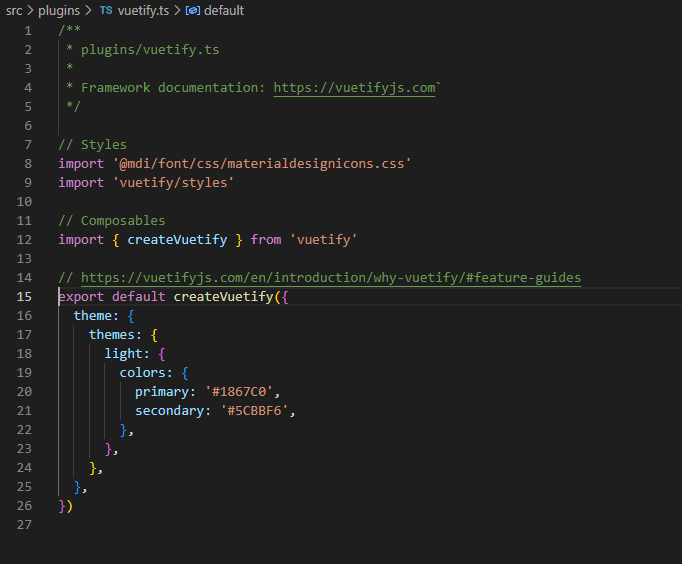Screen dimensions: 682x564
Task: Click line number 27 in the gutter
Action: pos(24,525)
